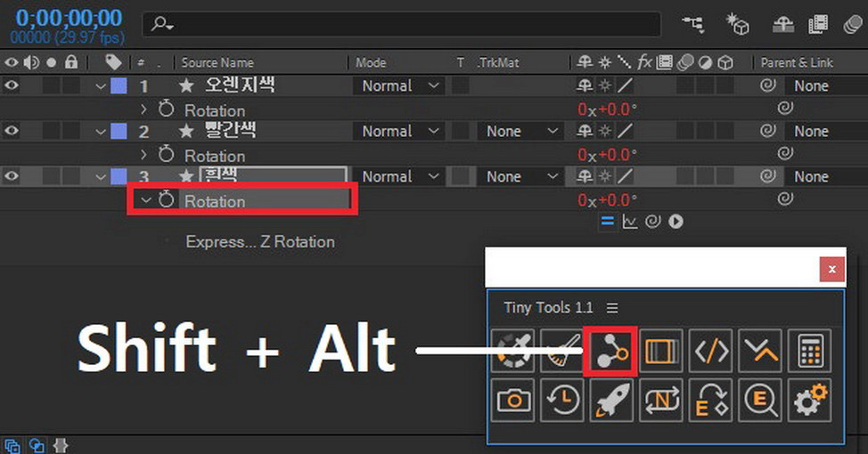Open the Mode dropdown for layer 1
Screen dimensions: 868x454
coord(399,85)
